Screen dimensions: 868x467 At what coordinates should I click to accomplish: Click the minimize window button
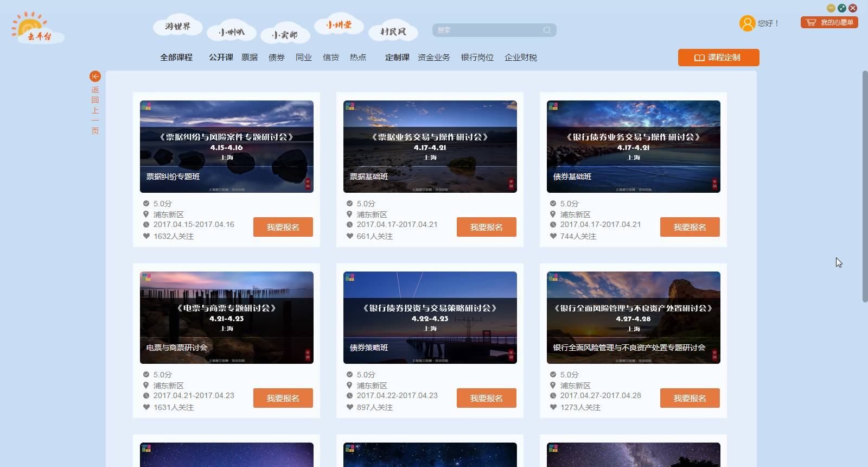831,8
